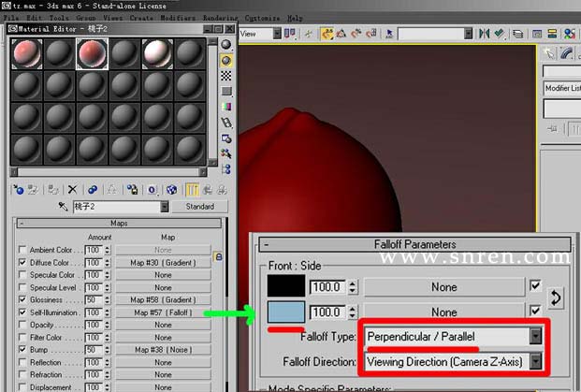Click the Standard material type button

(199, 207)
